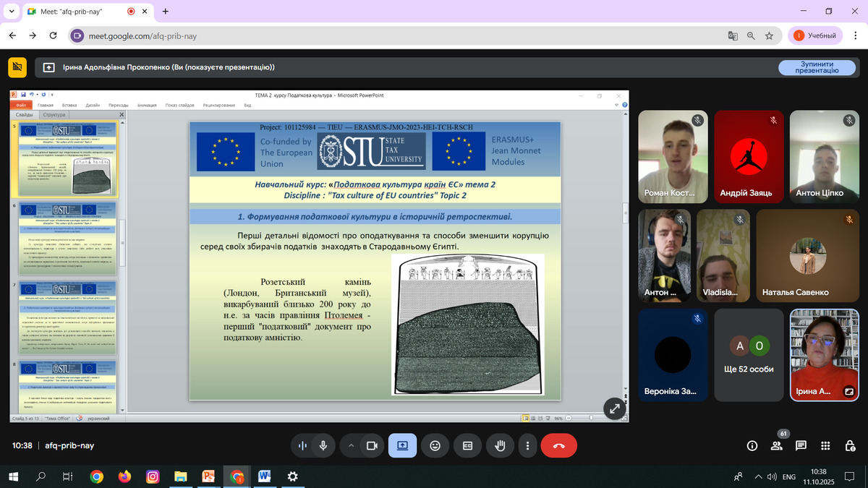The height and width of the screenshot is (488, 868).
Task: Switch to the Meet 'afq-prib-nay' browser tab
Action: pos(80,12)
